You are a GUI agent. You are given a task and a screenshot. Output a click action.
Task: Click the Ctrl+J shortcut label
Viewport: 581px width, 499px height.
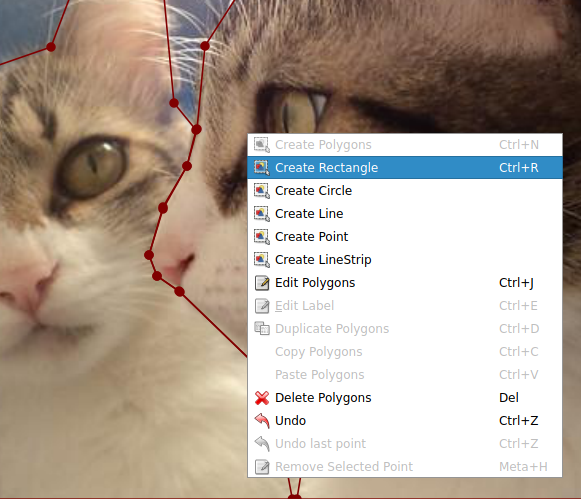516,283
